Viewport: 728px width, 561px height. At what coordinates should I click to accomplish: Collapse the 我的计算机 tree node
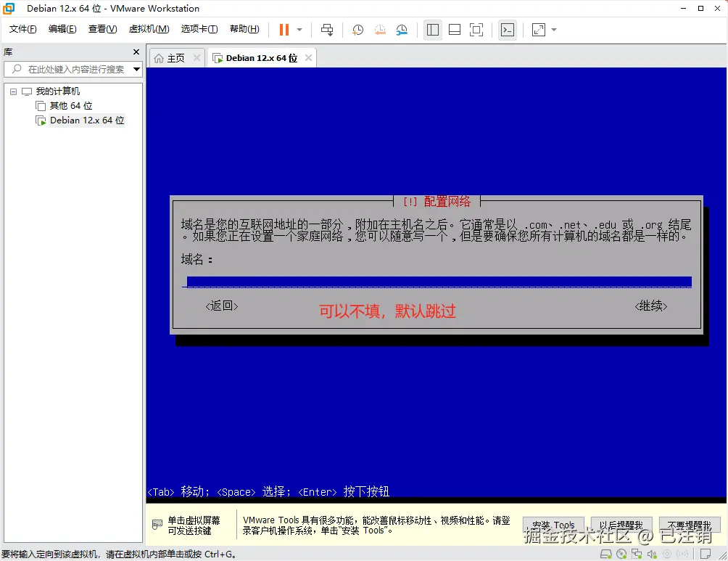tap(12, 91)
